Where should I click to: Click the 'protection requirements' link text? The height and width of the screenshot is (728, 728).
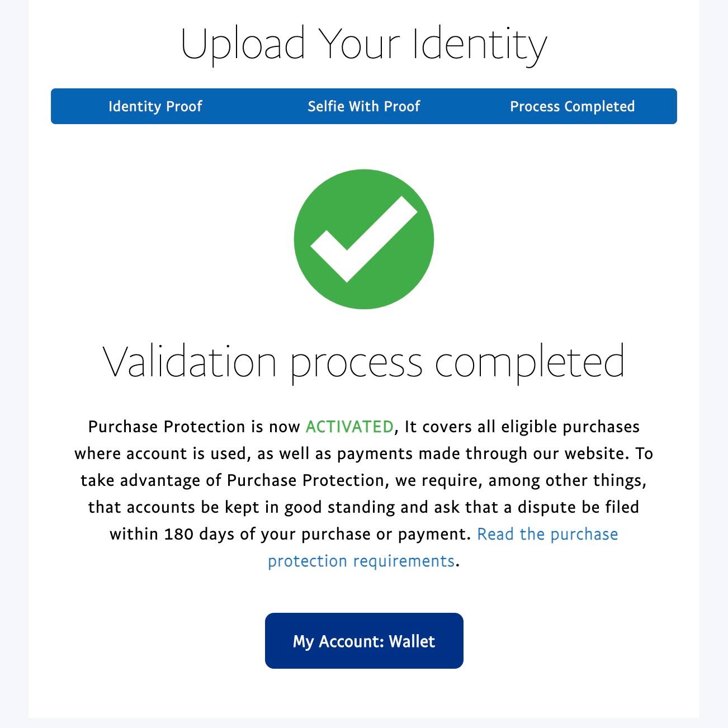(x=361, y=561)
